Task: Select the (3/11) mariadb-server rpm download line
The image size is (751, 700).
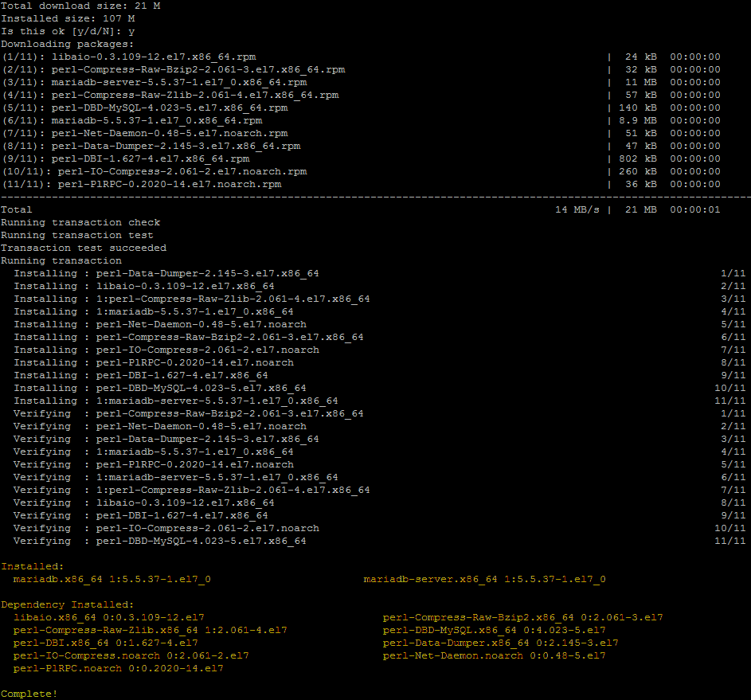Action: (361, 82)
